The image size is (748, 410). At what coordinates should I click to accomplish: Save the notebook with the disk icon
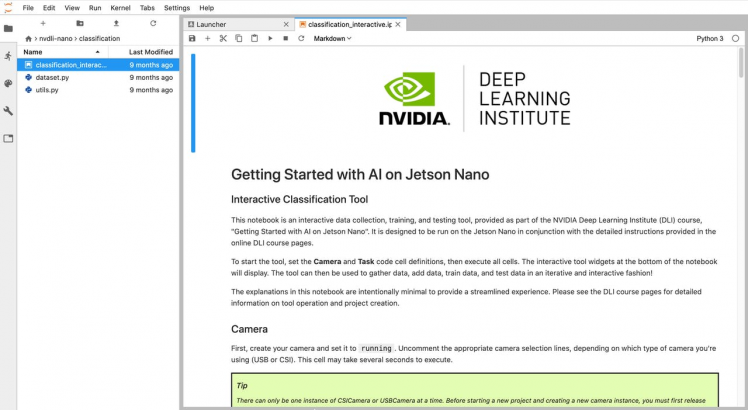(x=192, y=38)
